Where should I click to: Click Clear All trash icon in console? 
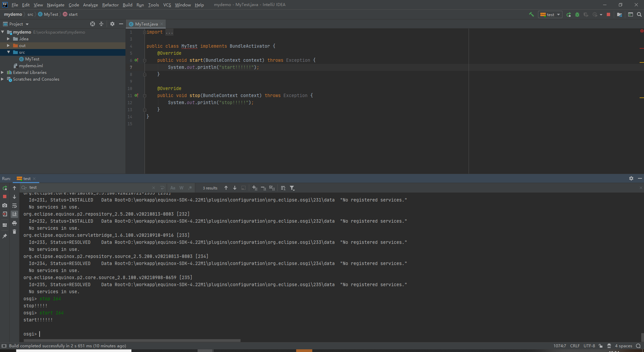tap(14, 232)
